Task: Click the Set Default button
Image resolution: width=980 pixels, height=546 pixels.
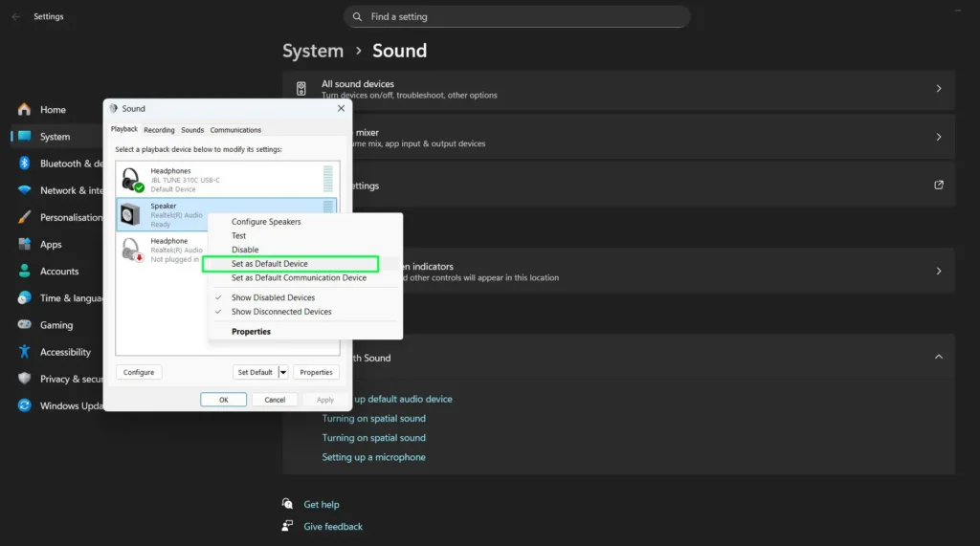Action: click(255, 372)
